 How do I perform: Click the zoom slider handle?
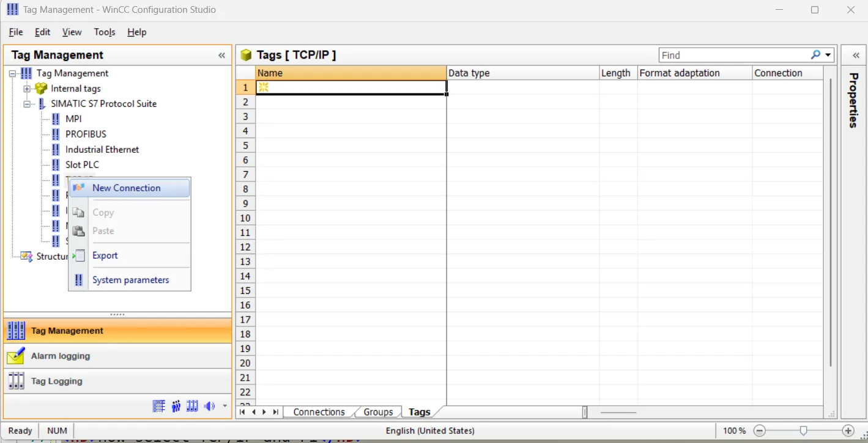803,430
